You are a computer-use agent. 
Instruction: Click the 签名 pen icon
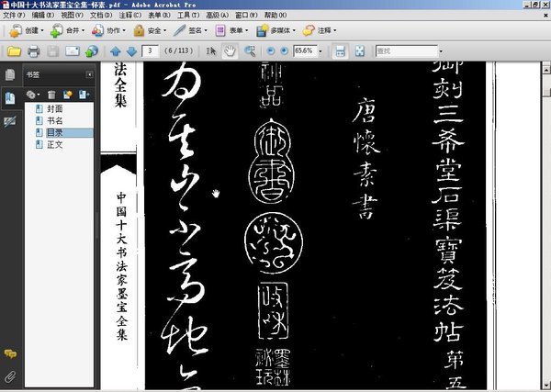tap(179, 30)
